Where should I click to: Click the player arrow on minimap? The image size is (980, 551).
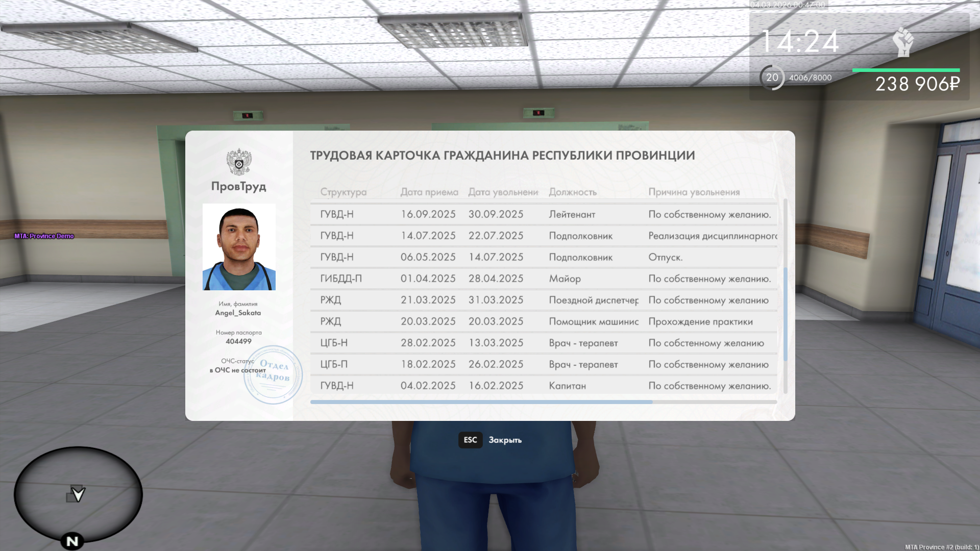[x=78, y=494]
